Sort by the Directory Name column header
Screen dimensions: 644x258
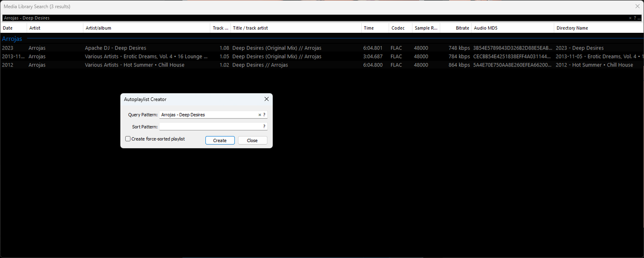(599, 28)
